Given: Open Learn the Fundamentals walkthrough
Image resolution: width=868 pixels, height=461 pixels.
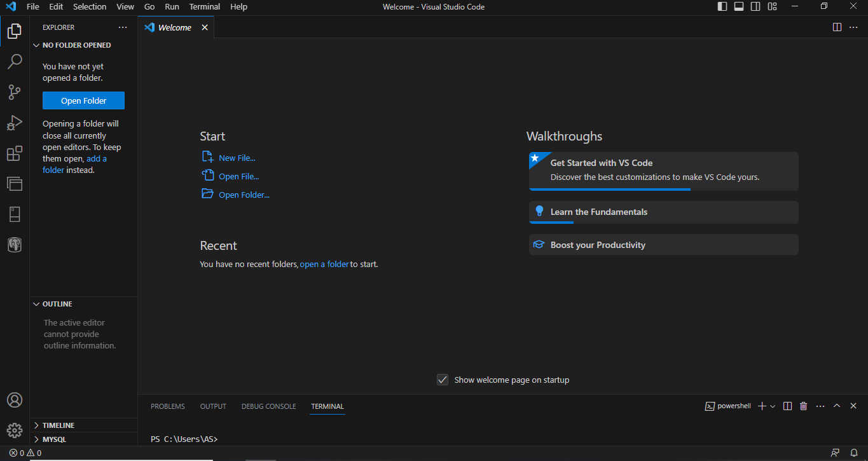Looking at the screenshot, I should pyautogui.click(x=663, y=212).
